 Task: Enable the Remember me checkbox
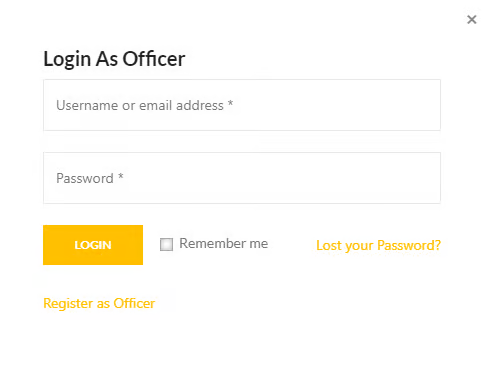166,244
